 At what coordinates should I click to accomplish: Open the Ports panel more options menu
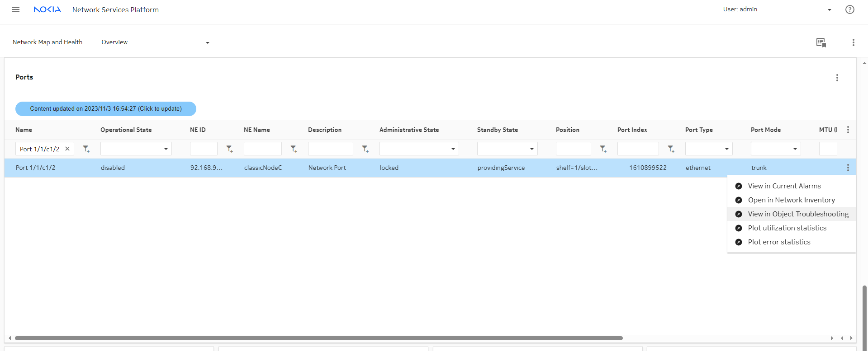pyautogui.click(x=837, y=78)
